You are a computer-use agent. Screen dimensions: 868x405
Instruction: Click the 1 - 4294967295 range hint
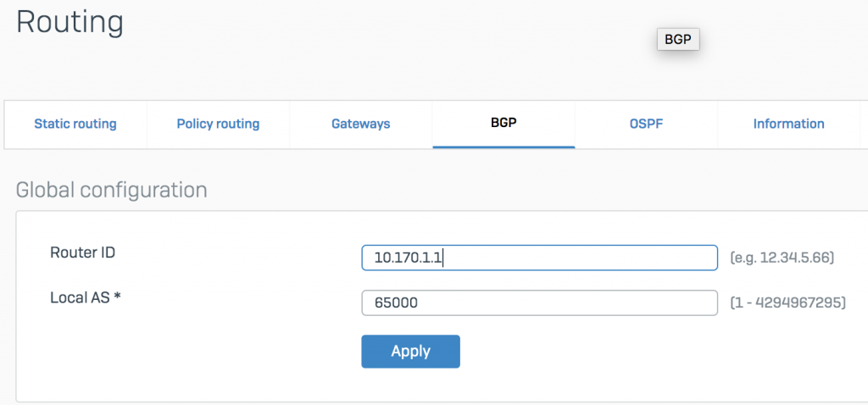(787, 303)
